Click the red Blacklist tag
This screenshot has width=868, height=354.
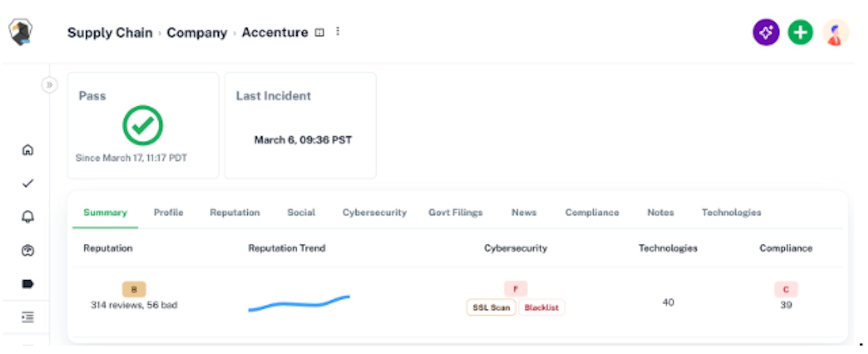pos(541,307)
